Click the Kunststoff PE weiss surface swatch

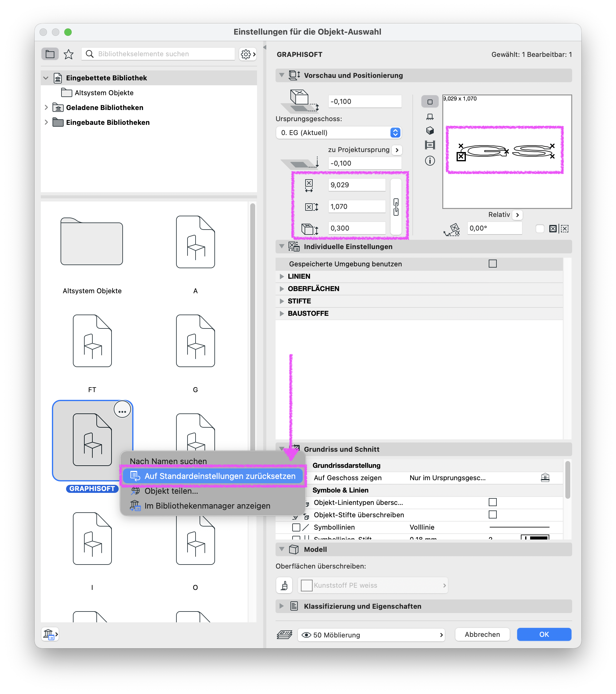[x=306, y=586]
